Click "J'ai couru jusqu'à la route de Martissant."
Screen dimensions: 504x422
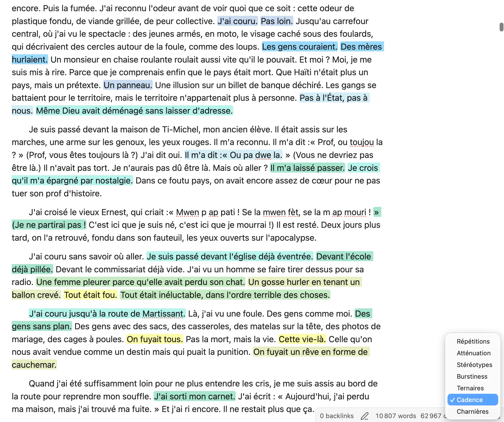coord(107,314)
